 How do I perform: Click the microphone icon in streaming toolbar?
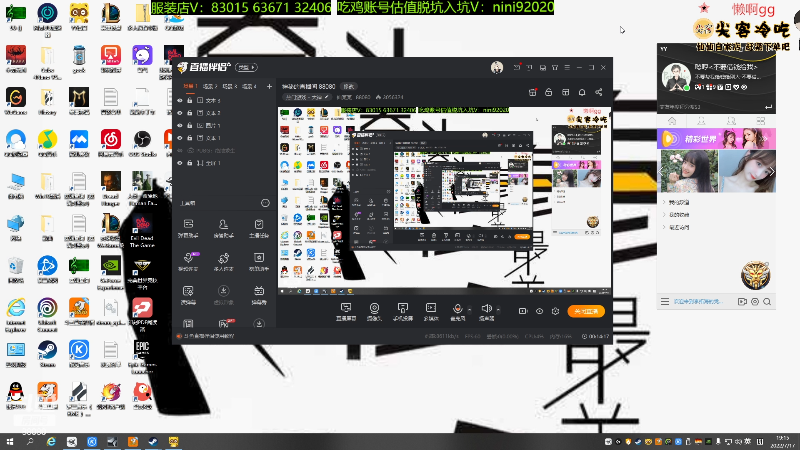tap(458, 309)
